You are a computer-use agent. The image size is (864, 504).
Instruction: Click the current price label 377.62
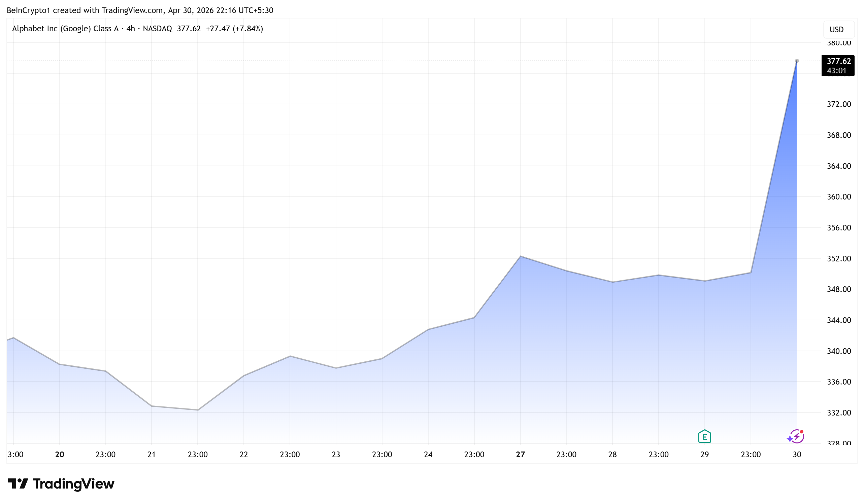[x=839, y=61]
